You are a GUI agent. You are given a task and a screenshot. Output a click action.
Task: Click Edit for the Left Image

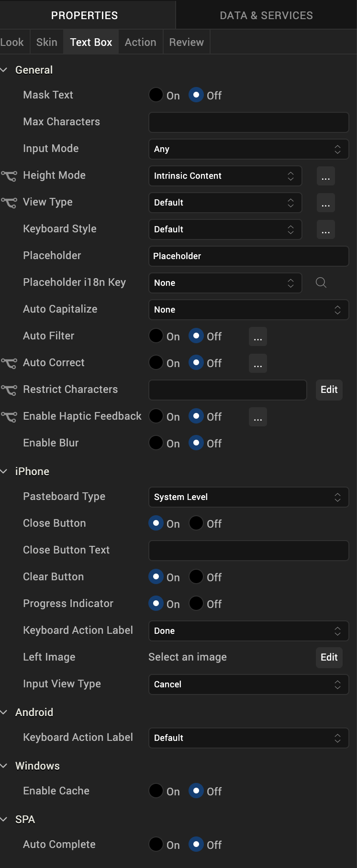pos(329,657)
